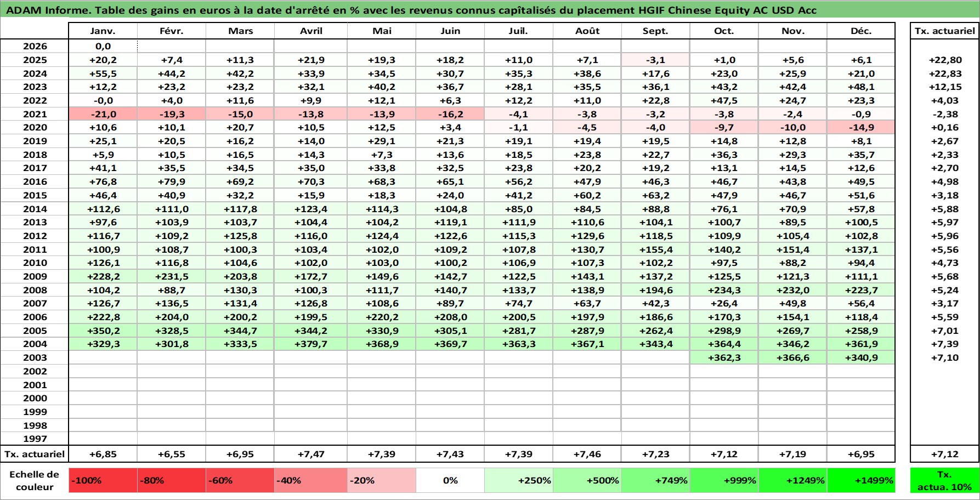Select the -60% color scale swatch
The height and width of the screenshot is (500, 980).
click(x=240, y=480)
